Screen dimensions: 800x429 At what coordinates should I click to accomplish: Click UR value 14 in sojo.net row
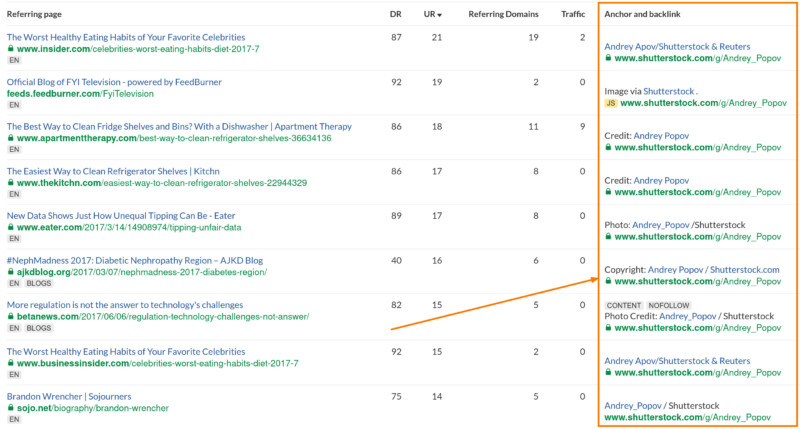pos(437,396)
